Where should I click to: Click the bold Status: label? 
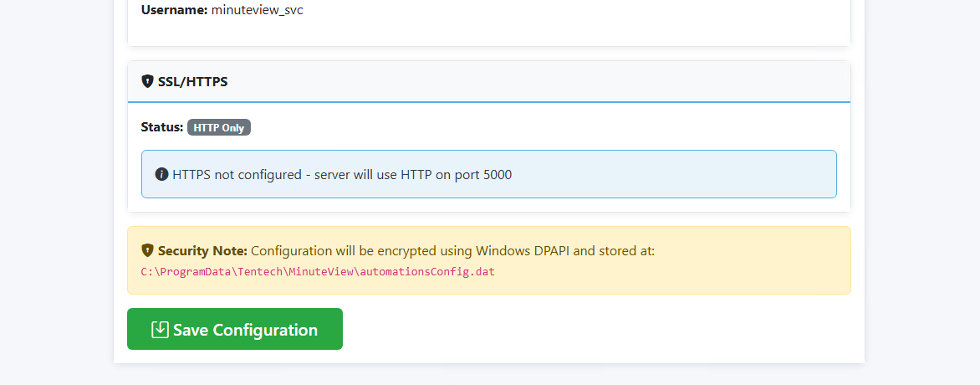pos(162,127)
